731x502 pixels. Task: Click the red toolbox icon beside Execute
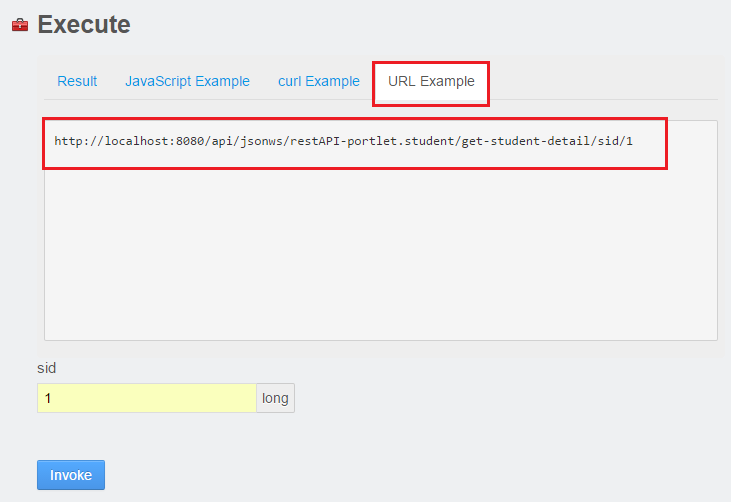(x=20, y=25)
